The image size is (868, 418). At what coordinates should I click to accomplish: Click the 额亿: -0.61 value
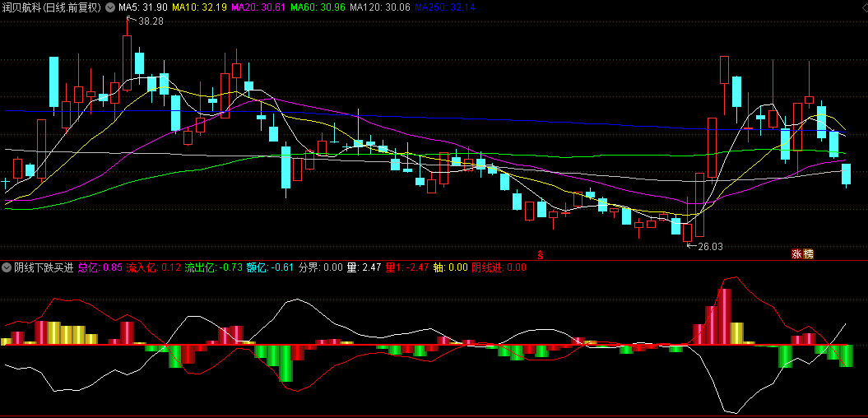coord(270,268)
